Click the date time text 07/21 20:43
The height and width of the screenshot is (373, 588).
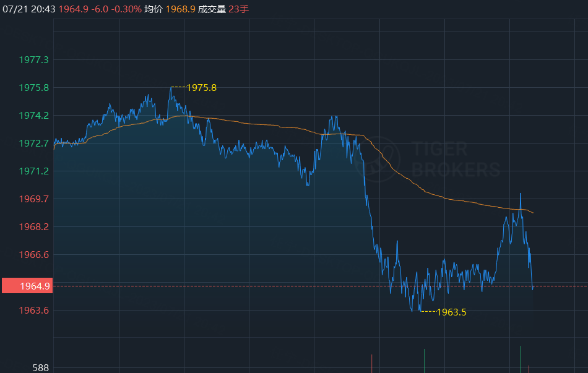point(29,9)
